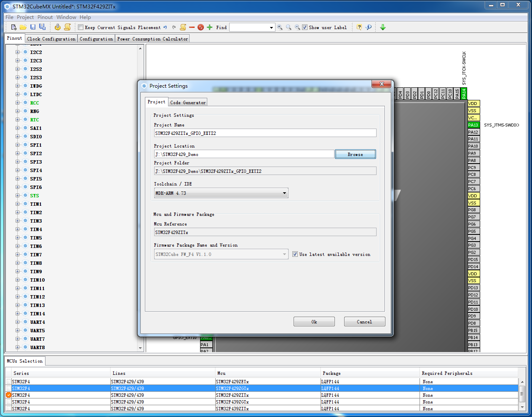Screen dimensions: 532x417
Task: Click the help question mark icon
Action: click(359, 27)
